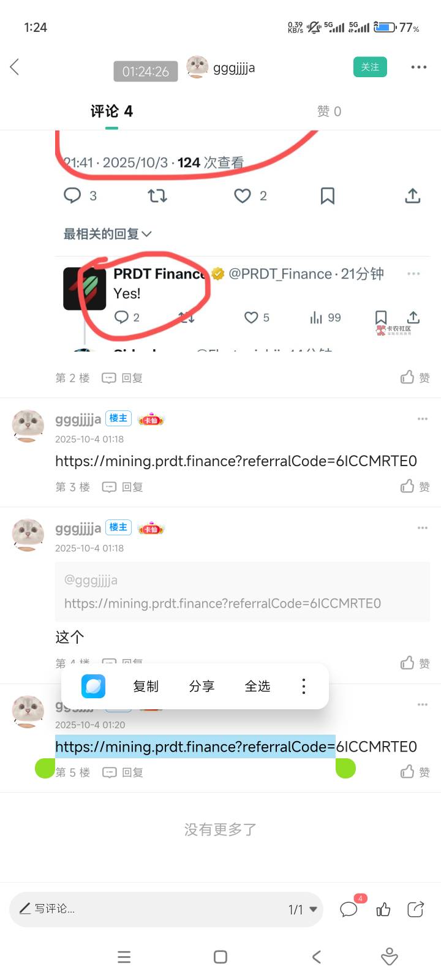This screenshot has height=980, width=441.
Task: Select the 评论 4 tab
Action: pyautogui.click(x=111, y=111)
